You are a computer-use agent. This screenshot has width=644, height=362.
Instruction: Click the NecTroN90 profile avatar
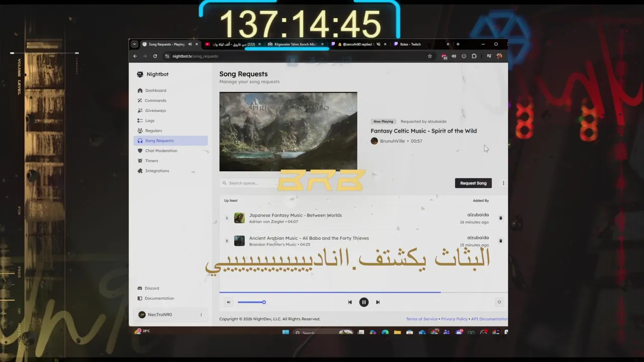pyautogui.click(x=142, y=315)
